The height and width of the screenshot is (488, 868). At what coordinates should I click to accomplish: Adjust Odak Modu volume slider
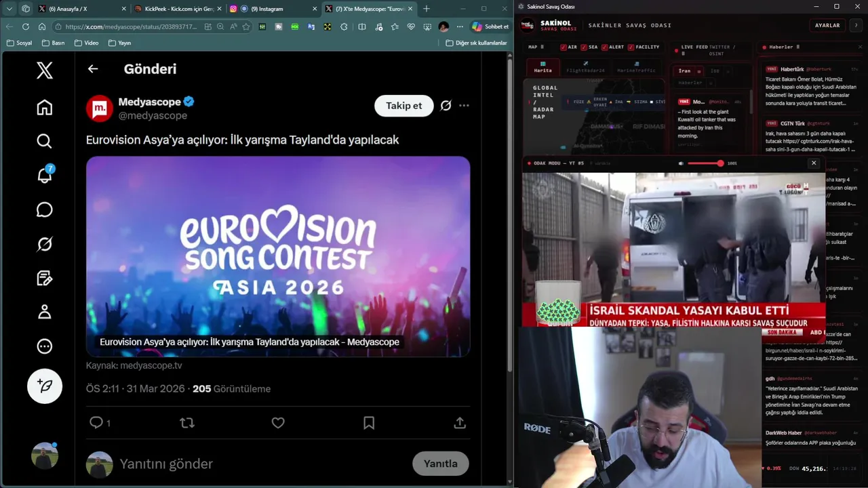[705, 163]
